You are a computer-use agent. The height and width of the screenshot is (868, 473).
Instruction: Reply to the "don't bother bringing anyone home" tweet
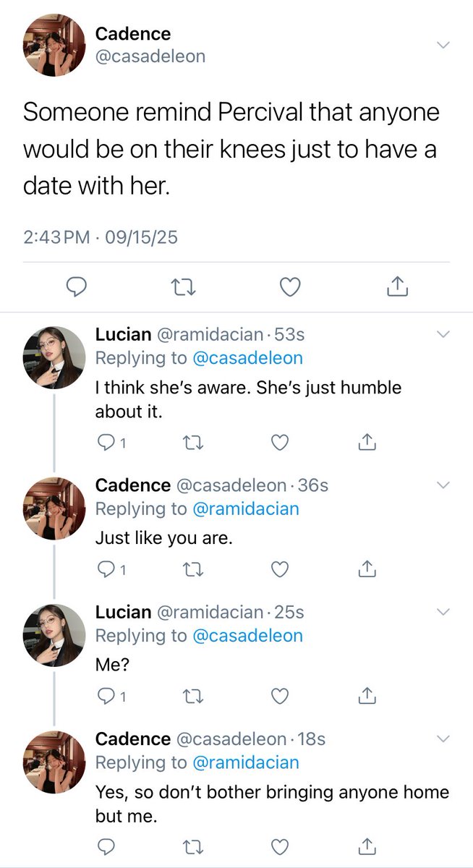pyautogui.click(x=105, y=845)
